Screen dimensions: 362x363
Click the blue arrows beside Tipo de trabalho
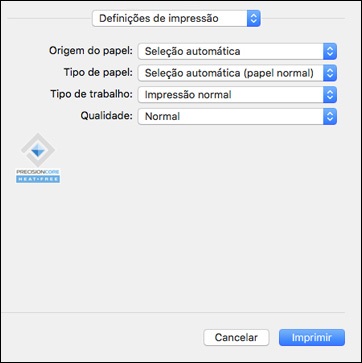[330, 95]
